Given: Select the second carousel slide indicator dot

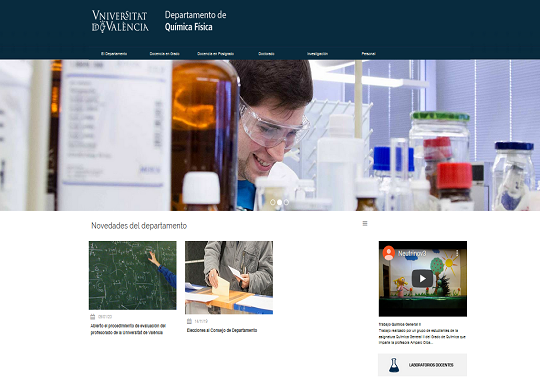Looking at the screenshot, I should click(x=279, y=202).
